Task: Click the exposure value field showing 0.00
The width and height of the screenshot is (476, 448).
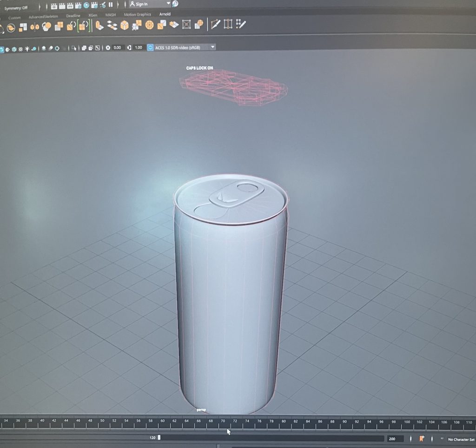Action: [117, 48]
